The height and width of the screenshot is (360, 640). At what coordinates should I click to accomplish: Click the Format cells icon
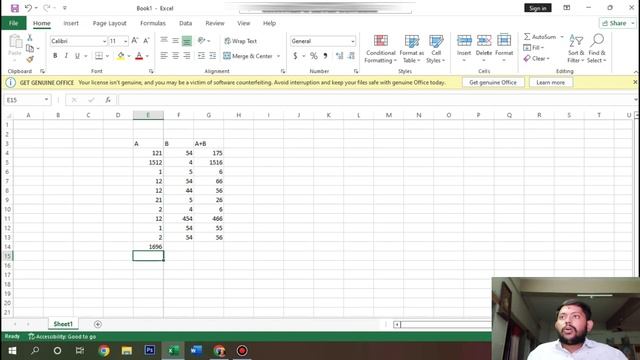[x=504, y=41]
